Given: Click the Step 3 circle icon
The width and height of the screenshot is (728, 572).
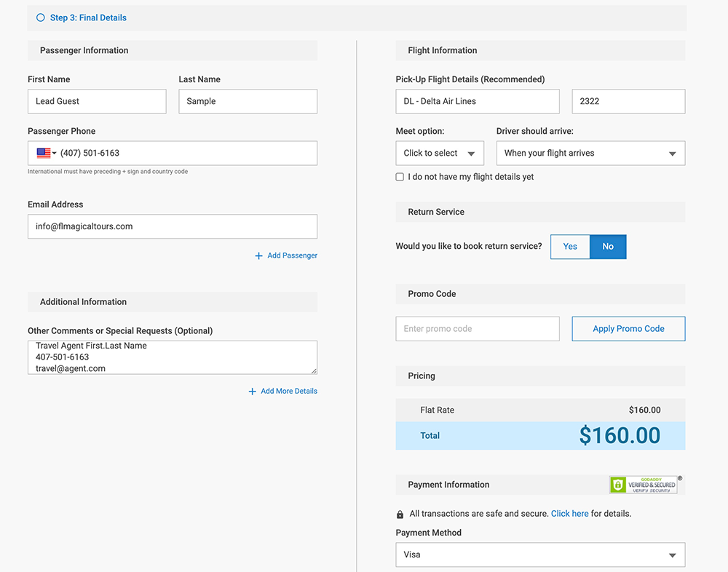Looking at the screenshot, I should pyautogui.click(x=41, y=18).
